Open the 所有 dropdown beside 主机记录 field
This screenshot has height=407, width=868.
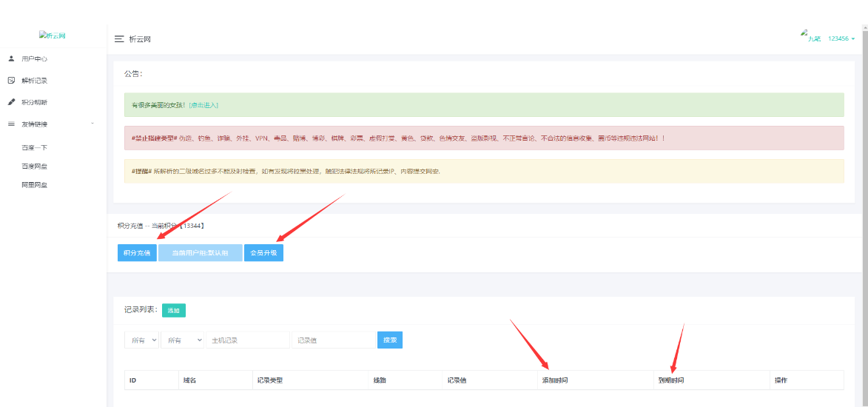click(x=182, y=340)
